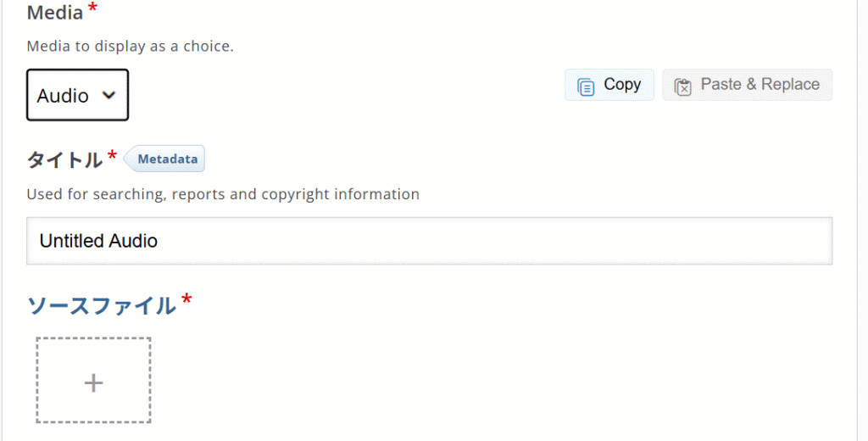Click the red asterisk next to ソースファイル
Screen dimensions: 868x441
(186, 300)
